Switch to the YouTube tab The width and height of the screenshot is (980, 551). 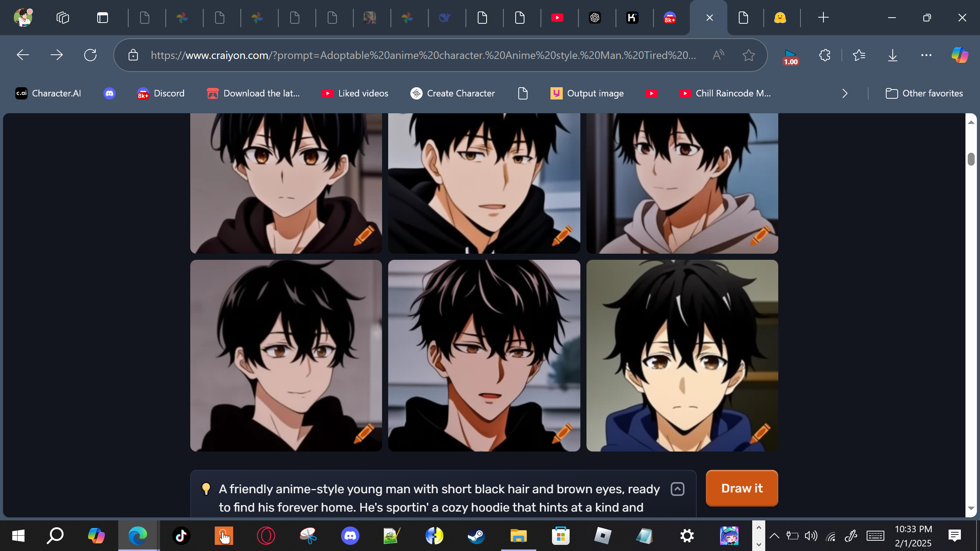(557, 18)
